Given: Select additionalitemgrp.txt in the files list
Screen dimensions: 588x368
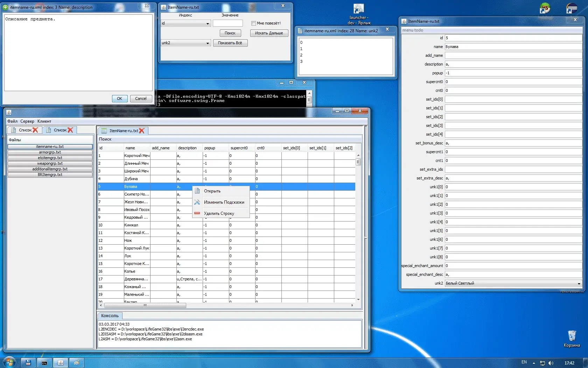Looking at the screenshot, I should [x=50, y=169].
